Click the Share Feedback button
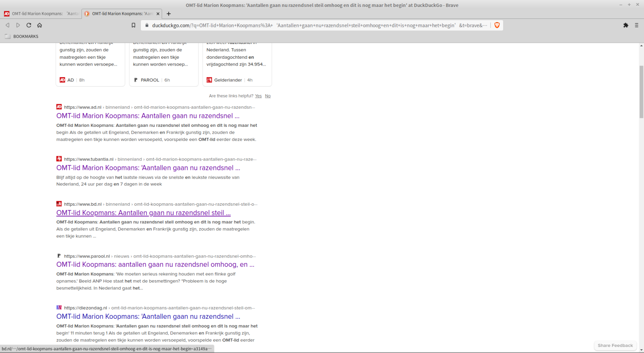Screen dimensions: 644x353 pyautogui.click(x=615, y=345)
